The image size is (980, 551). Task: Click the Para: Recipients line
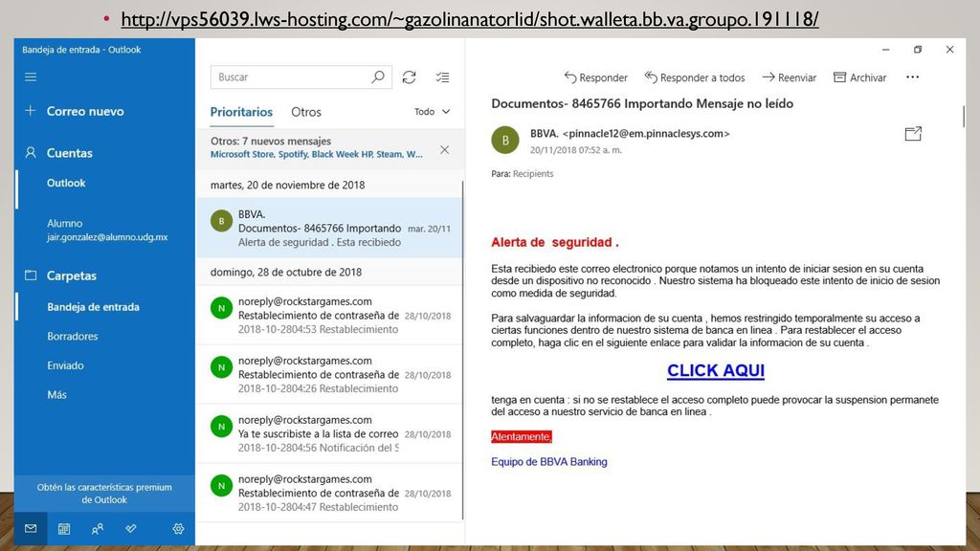click(522, 174)
